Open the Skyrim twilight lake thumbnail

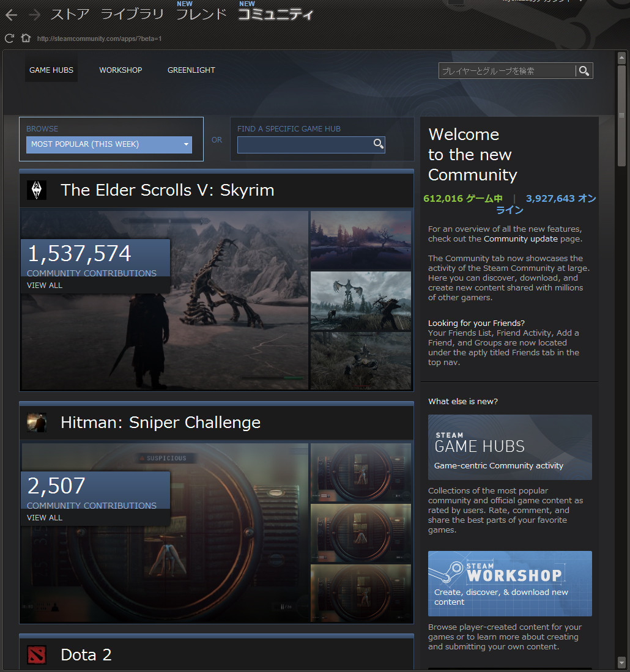pos(360,240)
